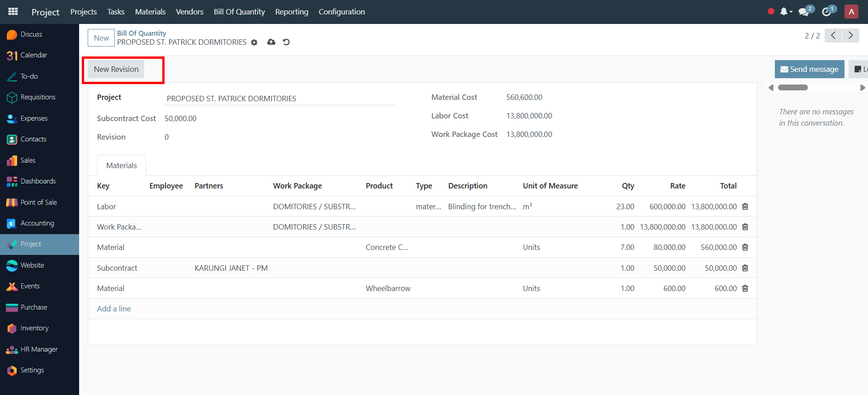Open the activities clock icon
The image size is (868, 395).
(826, 12)
